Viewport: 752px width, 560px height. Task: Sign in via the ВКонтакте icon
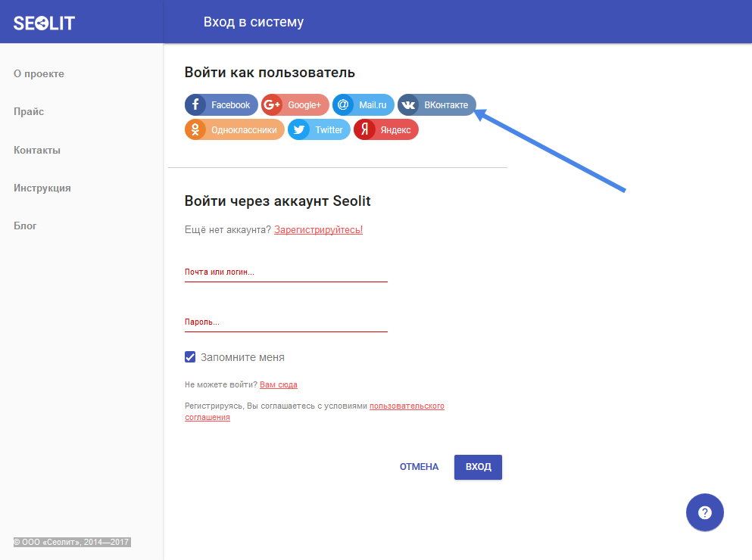[x=409, y=105]
